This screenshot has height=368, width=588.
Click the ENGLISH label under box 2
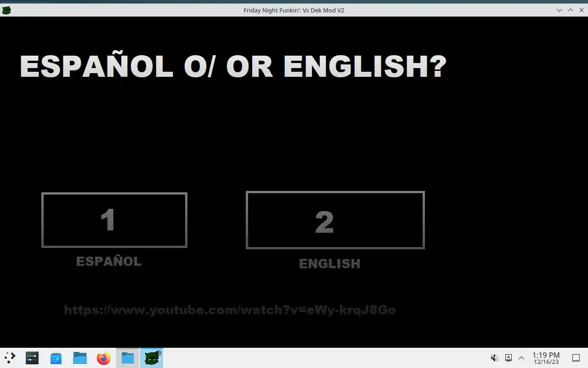point(330,264)
